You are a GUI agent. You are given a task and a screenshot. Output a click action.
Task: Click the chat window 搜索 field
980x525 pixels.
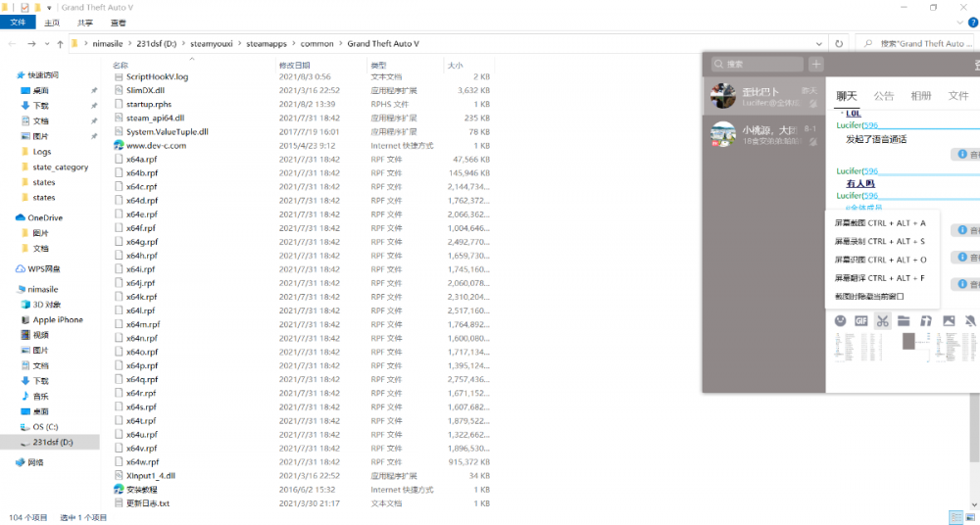click(758, 64)
